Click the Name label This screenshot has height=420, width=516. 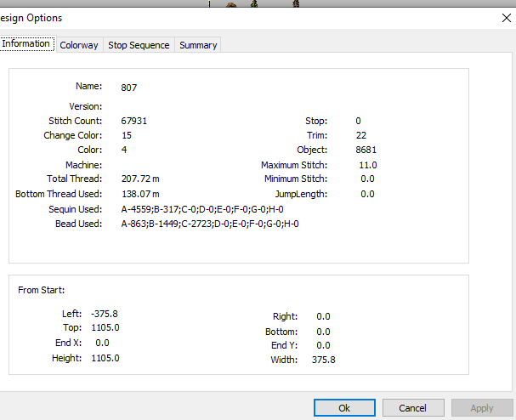coord(89,86)
